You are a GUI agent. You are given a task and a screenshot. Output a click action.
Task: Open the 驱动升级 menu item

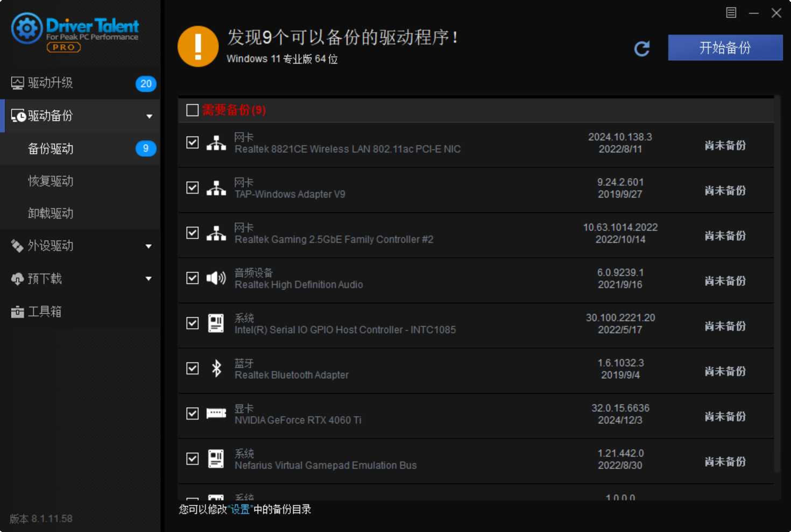[x=80, y=83]
